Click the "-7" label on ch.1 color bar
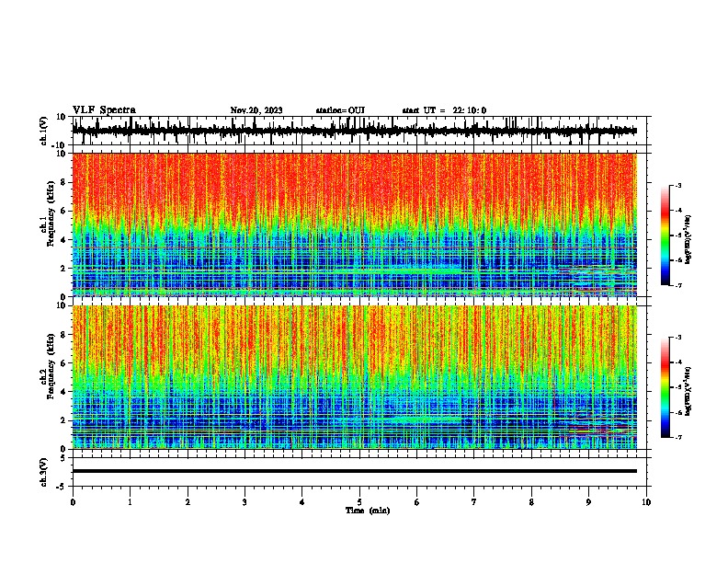Screen dimensions: 728x563 click(677, 285)
